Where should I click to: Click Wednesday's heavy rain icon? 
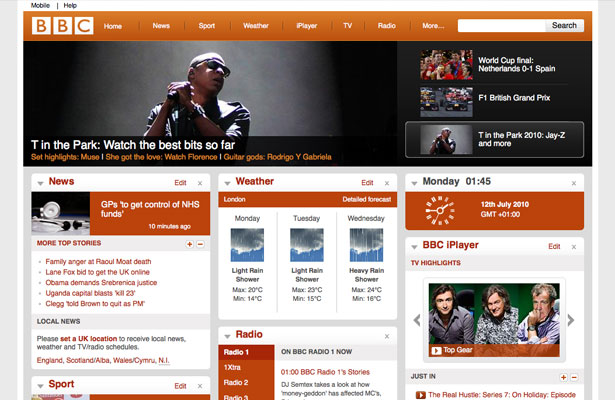[366, 245]
